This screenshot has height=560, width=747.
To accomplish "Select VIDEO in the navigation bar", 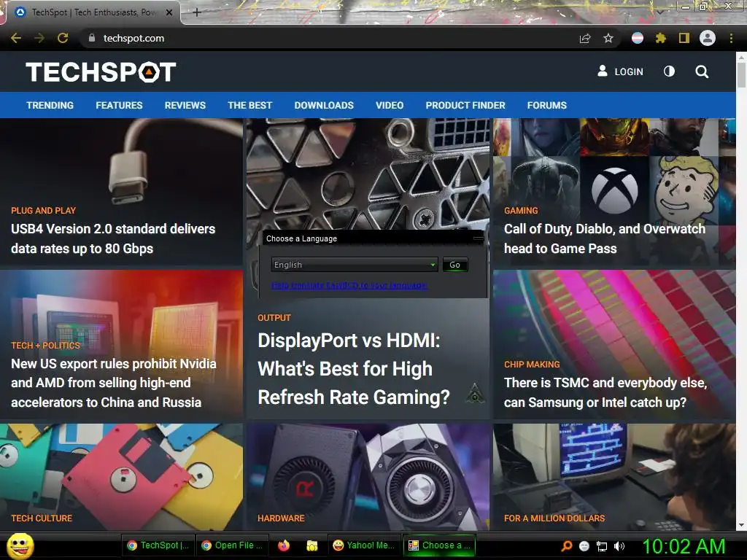I will click(x=390, y=105).
